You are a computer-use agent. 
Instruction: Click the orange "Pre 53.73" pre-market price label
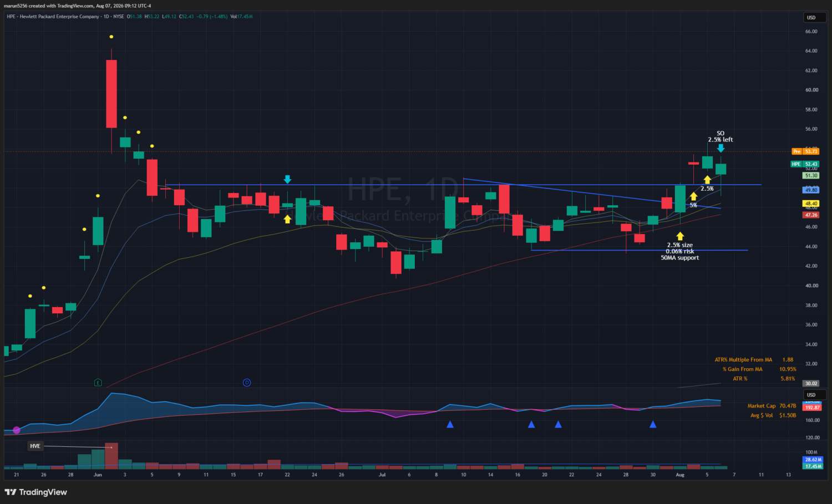[805, 151]
